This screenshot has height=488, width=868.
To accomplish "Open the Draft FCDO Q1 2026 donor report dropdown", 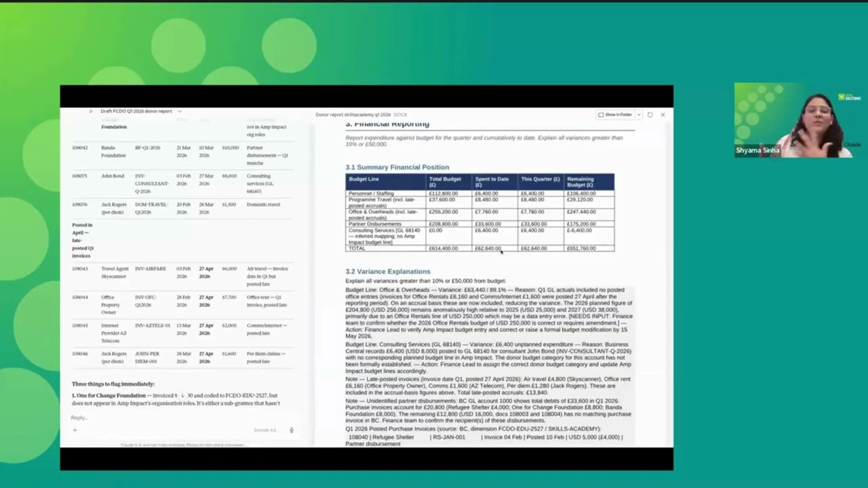I will (179, 111).
